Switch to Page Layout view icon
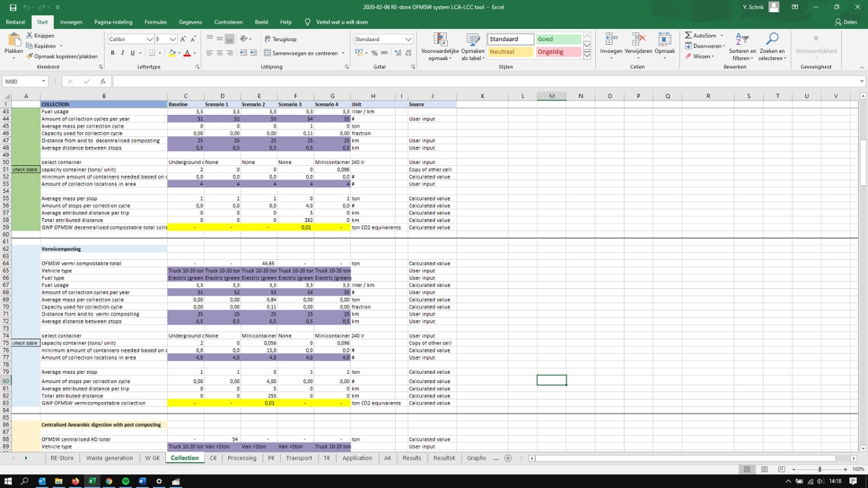The image size is (868, 488). (x=764, y=469)
